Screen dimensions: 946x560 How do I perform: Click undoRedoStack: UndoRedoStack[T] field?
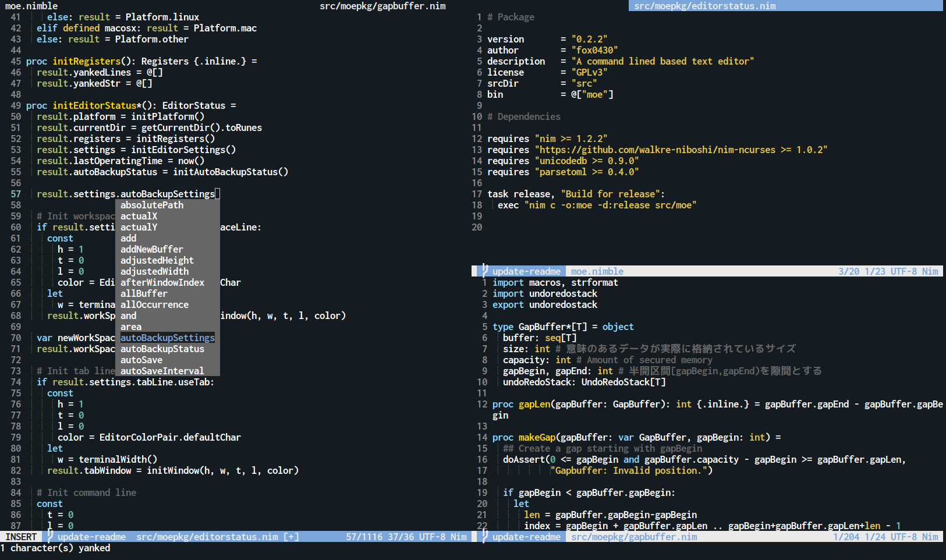click(584, 382)
